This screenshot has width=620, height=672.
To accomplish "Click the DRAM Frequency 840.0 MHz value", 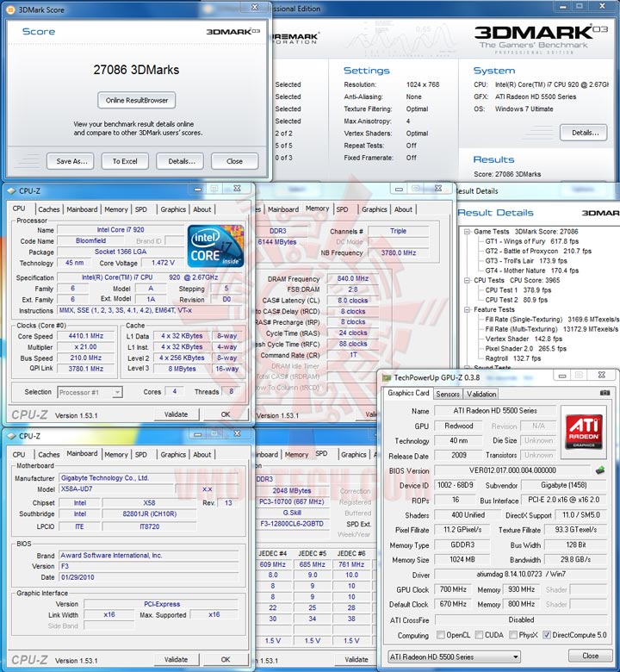I will coord(353,278).
